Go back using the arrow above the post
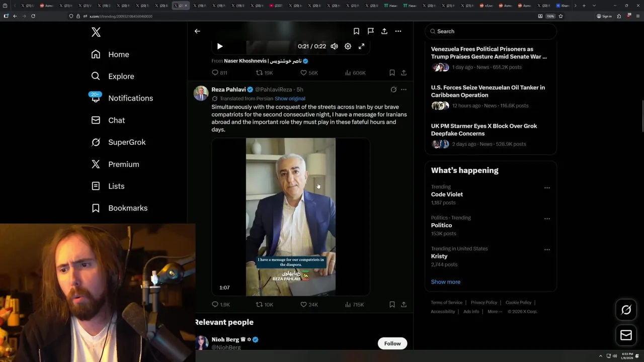This screenshot has height=362, width=644. point(197,31)
